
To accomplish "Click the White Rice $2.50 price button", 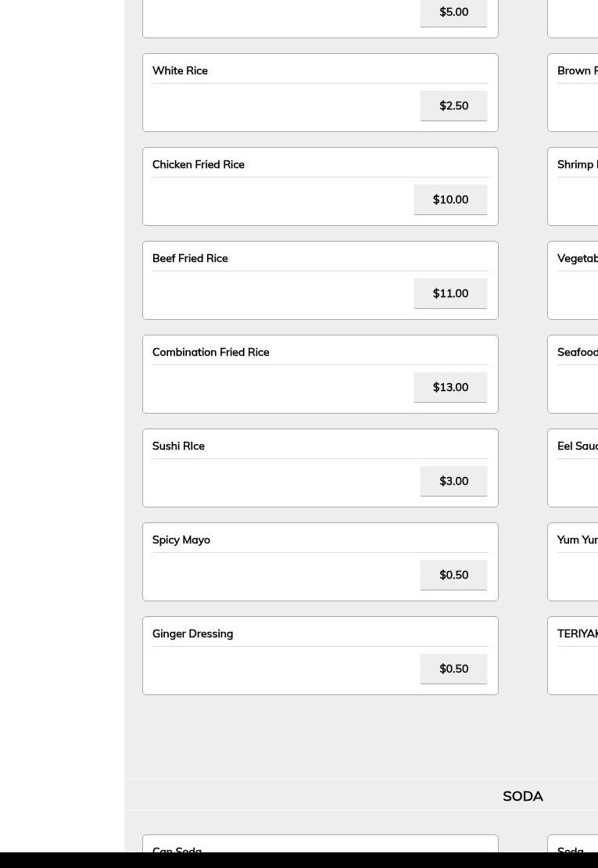I will pyautogui.click(x=453, y=106).
